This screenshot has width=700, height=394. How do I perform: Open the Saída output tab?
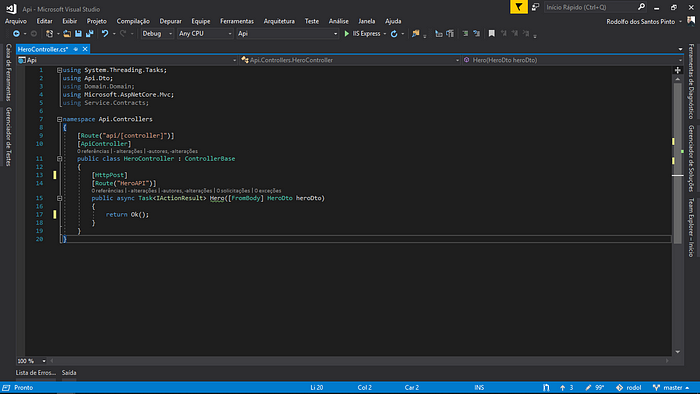[69, 373]
